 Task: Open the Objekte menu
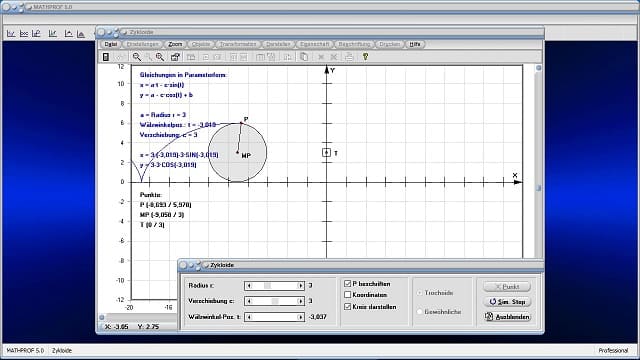tap(201, 44)
